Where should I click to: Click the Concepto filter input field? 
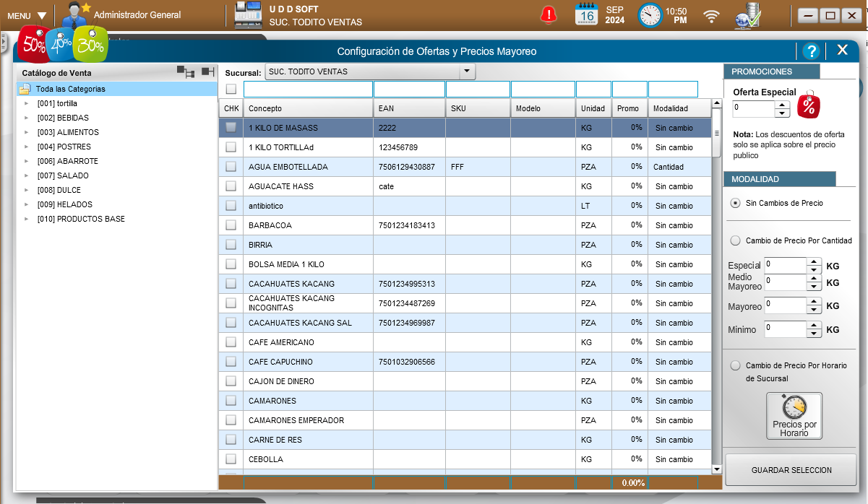[308, 89]
